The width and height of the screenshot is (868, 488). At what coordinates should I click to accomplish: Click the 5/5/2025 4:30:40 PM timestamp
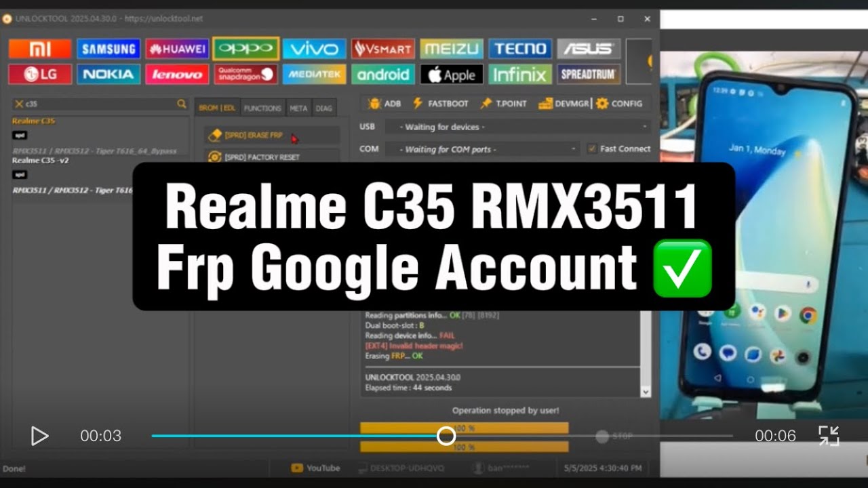pos(603,468)
